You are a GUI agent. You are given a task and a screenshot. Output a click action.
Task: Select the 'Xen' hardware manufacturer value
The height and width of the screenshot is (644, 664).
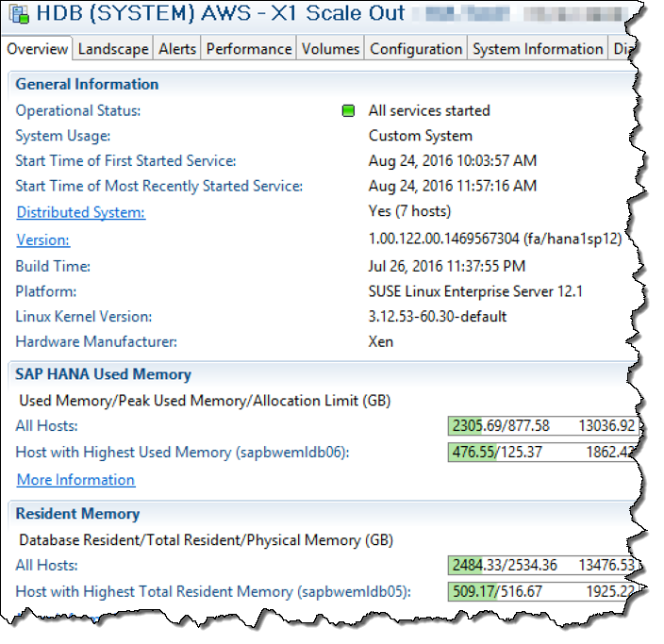(381, 341)
